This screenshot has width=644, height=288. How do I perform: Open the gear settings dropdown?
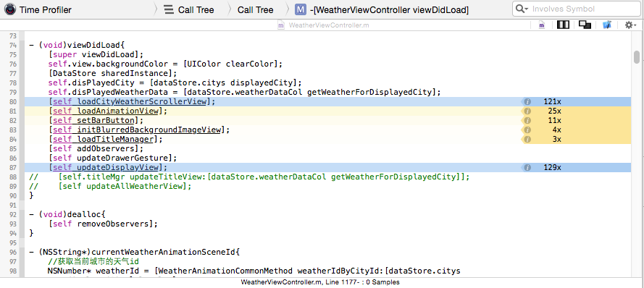point(630,25)
